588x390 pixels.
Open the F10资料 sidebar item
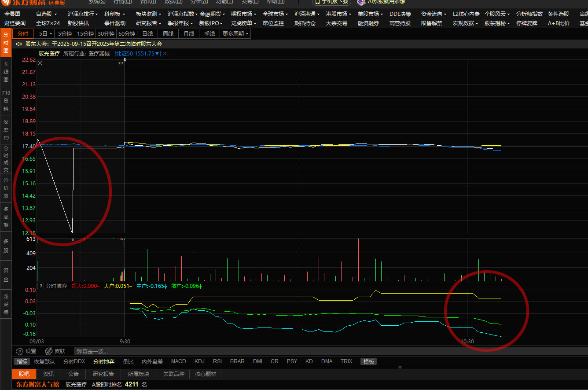click(x=6, y=101)
